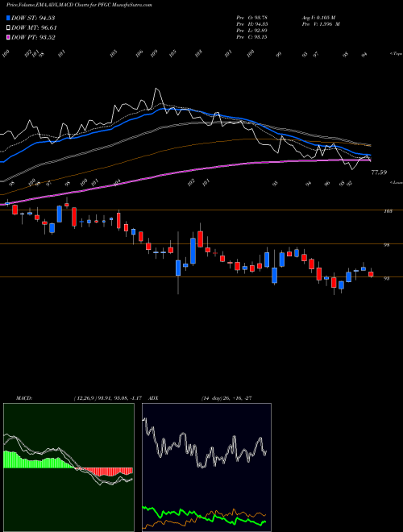Click the white DOW MT legend swatch
403x532 pixels.
pos(8,28)
